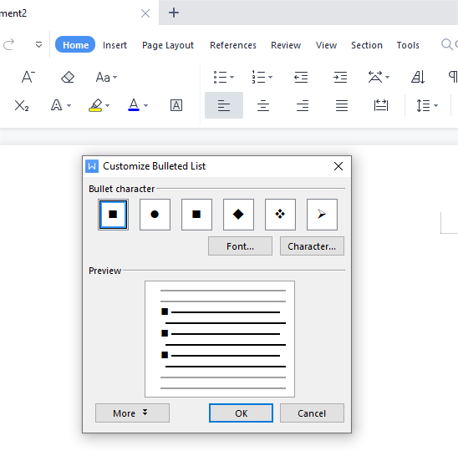The height and width of the screenshot is (476, 458).
Task: Click the Clear Formatting eraser icon
Action: pyautogui.click(x=68, y=77)
